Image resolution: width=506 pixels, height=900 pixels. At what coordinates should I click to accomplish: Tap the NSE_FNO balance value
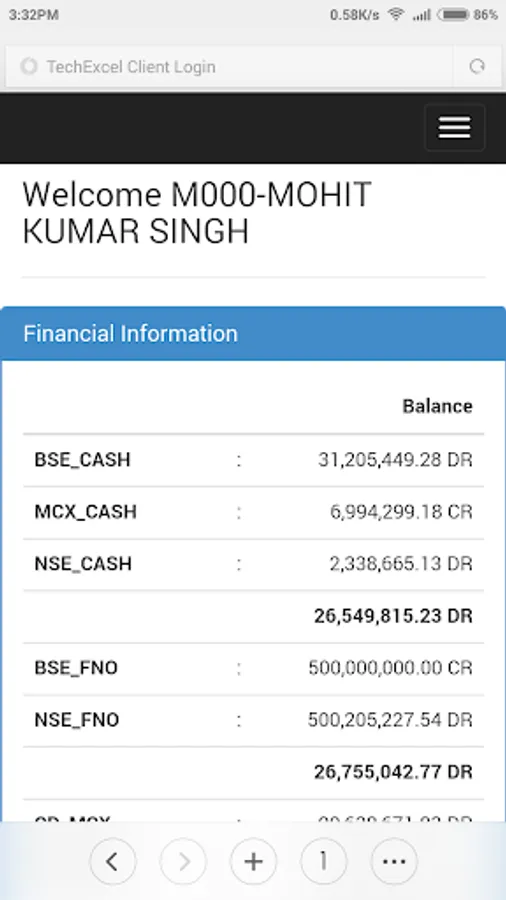[390, 720]
